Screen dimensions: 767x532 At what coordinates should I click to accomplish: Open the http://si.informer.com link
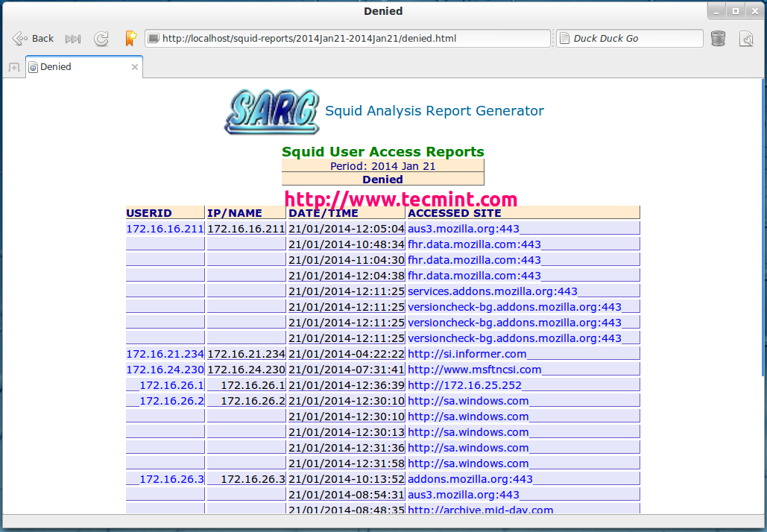tap(467, 353)
